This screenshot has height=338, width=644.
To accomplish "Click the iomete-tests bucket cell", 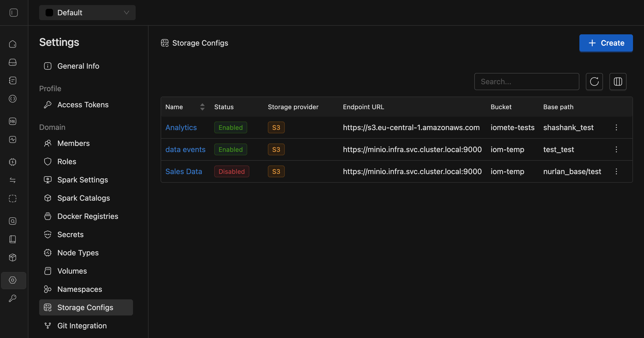I will coord(512,127).
